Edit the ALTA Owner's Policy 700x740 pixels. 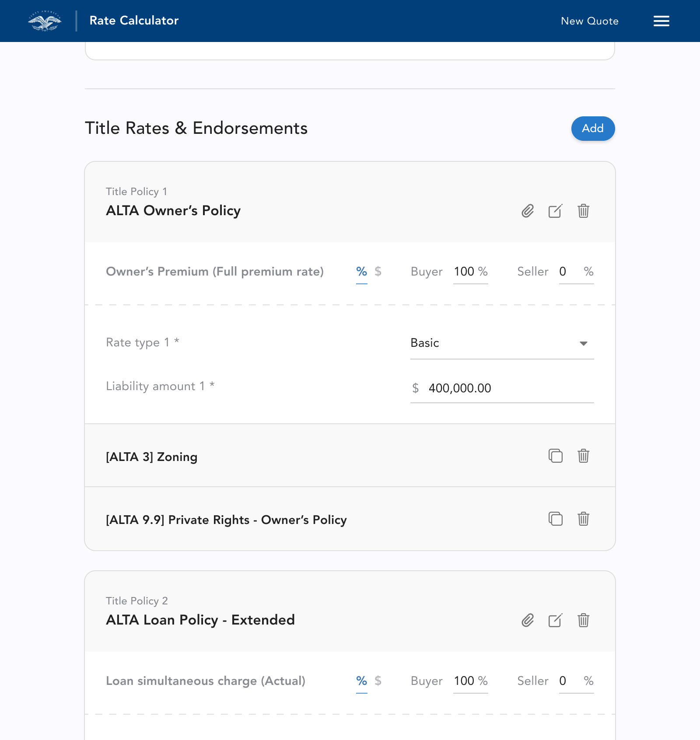point(555,211)
